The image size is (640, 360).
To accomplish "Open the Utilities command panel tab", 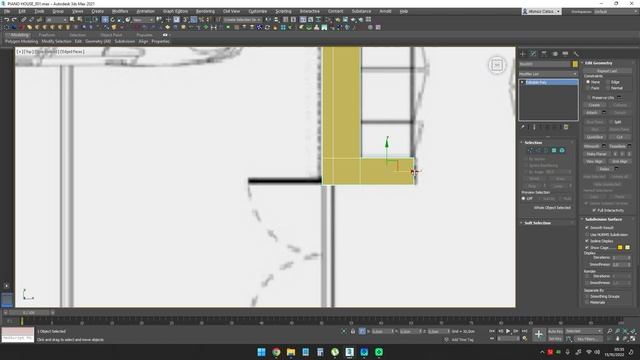I will tap(576, 53).
